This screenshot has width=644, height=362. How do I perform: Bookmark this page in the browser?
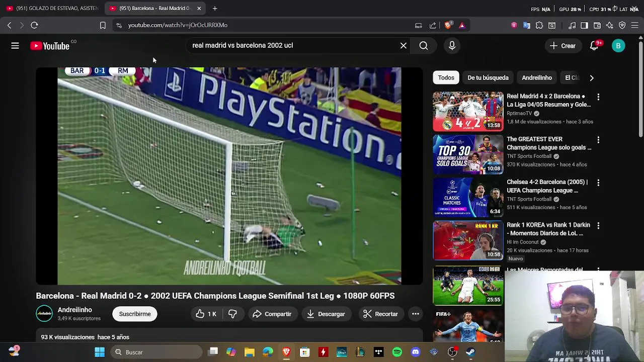coord(103,25)
